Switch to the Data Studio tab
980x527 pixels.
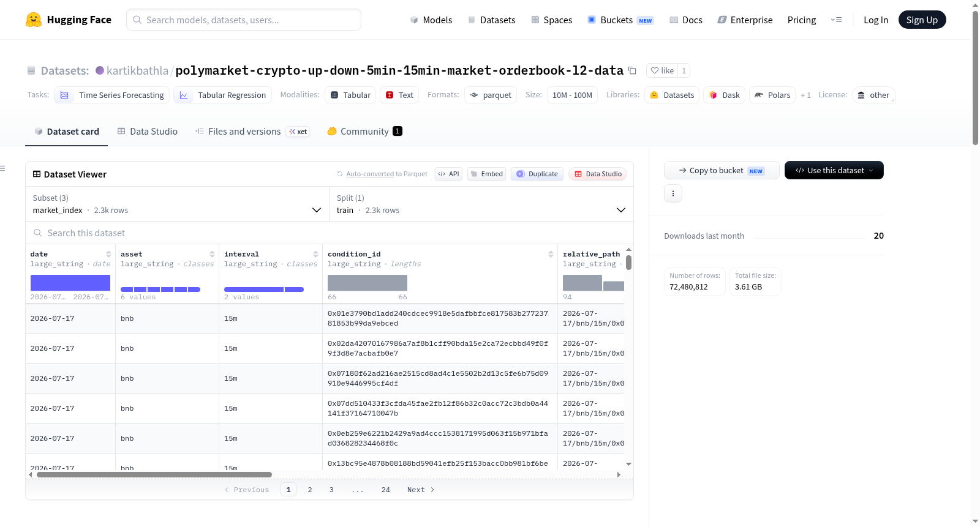tap(148, 131)
